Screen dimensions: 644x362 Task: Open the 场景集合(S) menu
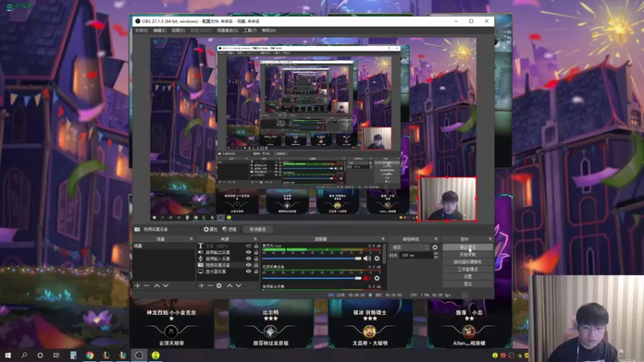pyautogui.click(x=227, y=31)
